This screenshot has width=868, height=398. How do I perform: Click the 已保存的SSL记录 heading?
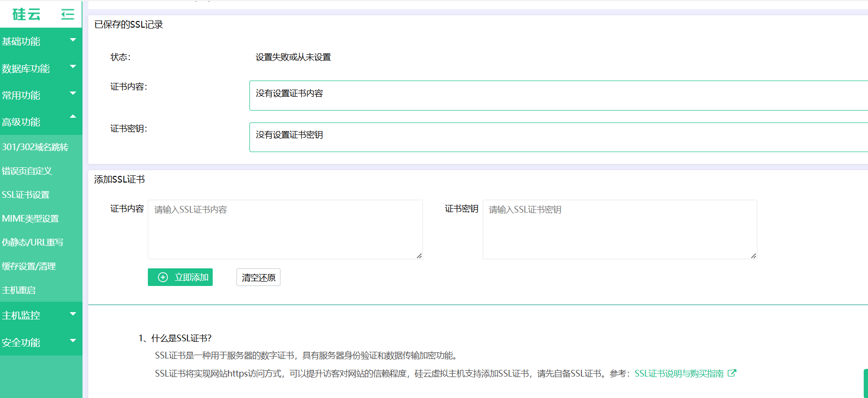[128, 24]
